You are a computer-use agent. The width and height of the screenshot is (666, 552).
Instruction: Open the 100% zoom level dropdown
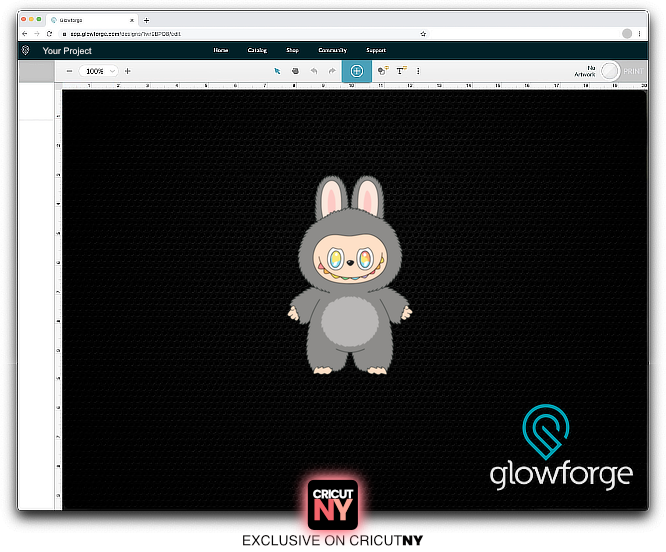click(x=99, y=71)
